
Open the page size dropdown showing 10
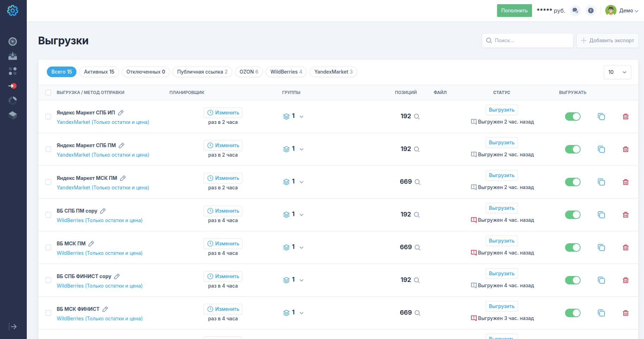pyautogui.click(x=617, y=72)
